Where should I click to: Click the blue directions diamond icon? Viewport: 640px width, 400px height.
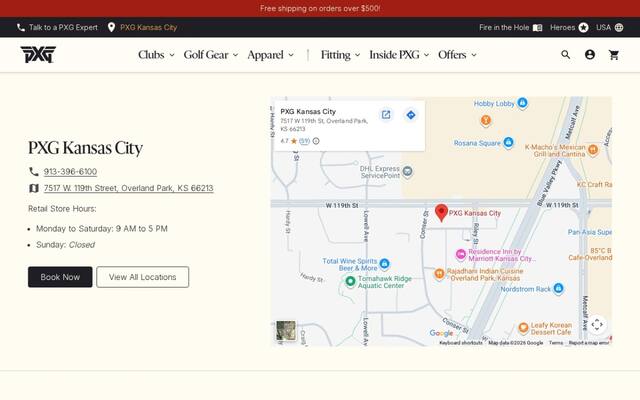click(411, 115)
